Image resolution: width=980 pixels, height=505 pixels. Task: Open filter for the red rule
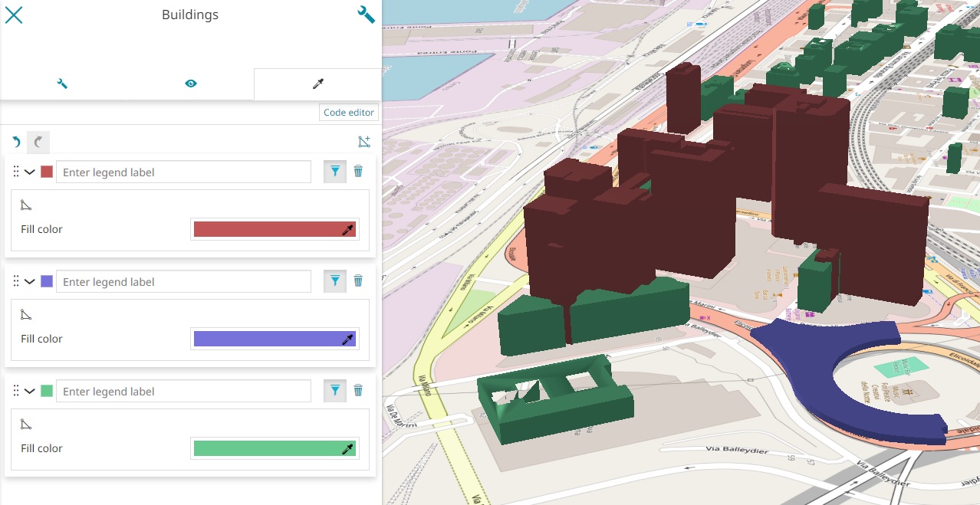pos(335,172)
